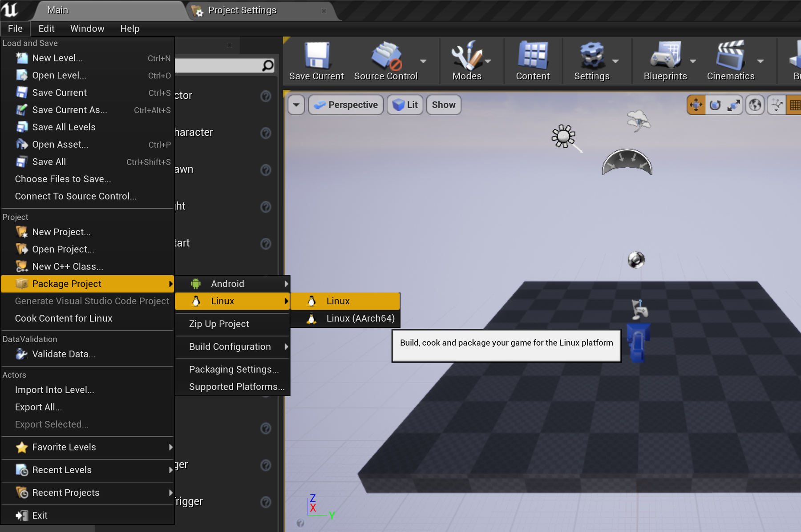Image resolution: width=801 pixels, height=532 pixels.
Task: Expand the Android submenu
Action: point(232,284)
